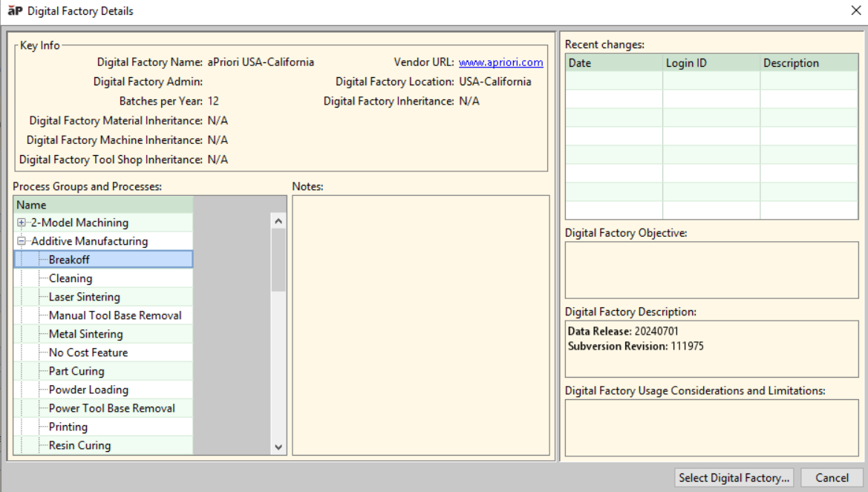The width and height of the screenshot is (868, 492).
Task: Collapse the Additive Manufacturing node
Action: 21,241
